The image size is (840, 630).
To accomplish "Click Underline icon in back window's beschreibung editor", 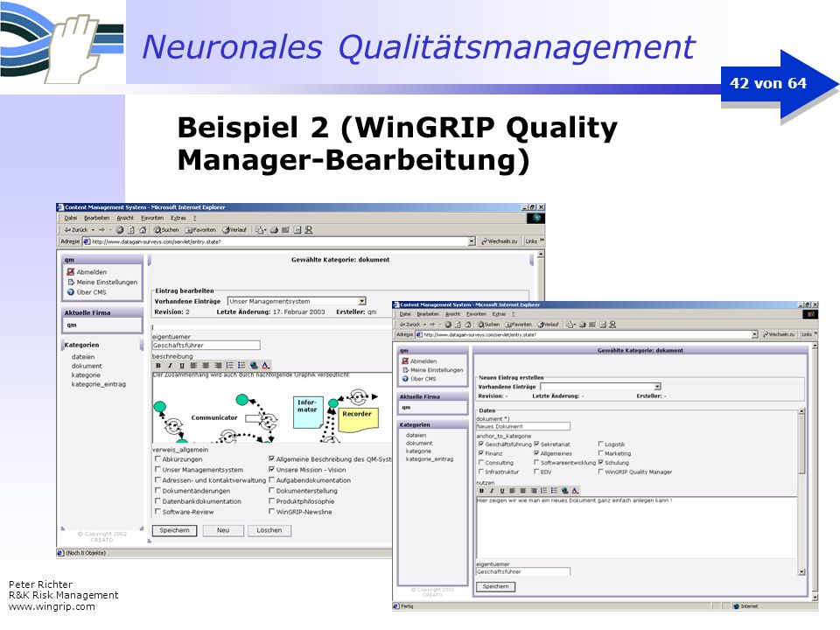I will 182,366.
